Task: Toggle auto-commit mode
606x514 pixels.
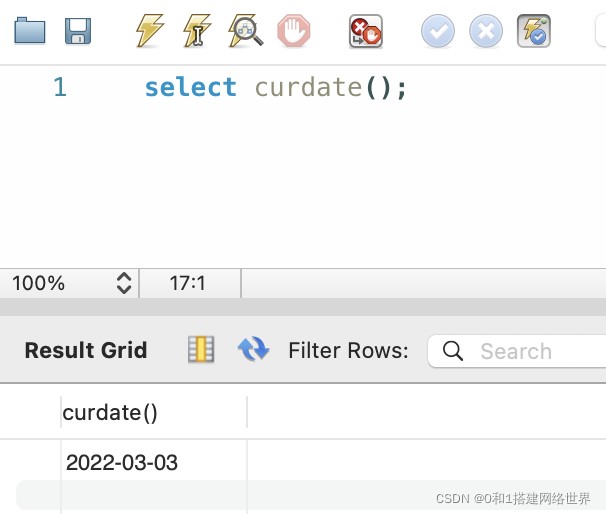Action: pos(534,32)
